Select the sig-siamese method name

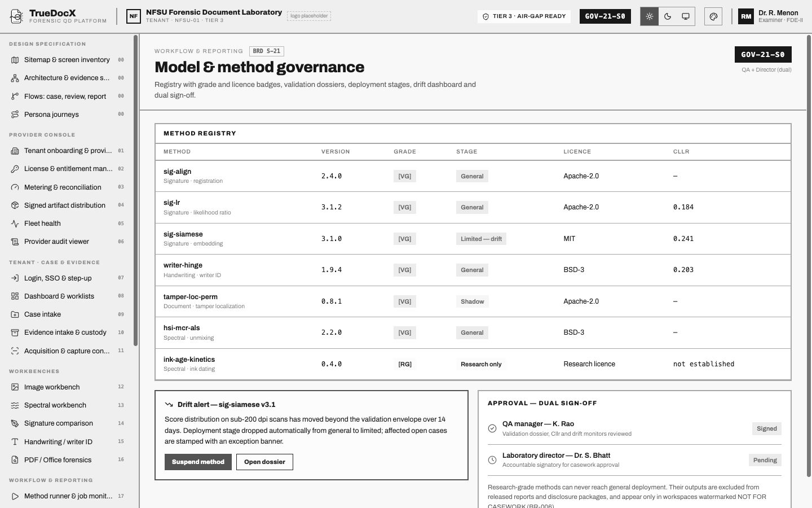(183, 234)
